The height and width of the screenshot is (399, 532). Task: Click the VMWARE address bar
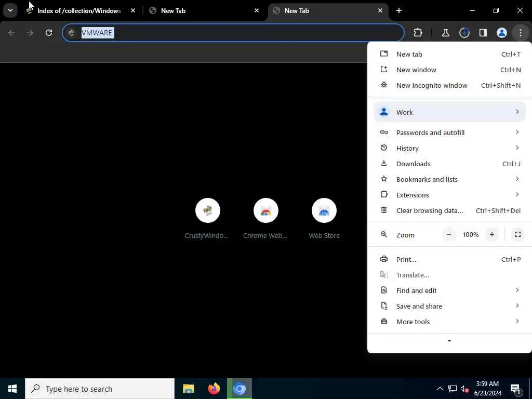pyautogui.click(x=233, y=33)
